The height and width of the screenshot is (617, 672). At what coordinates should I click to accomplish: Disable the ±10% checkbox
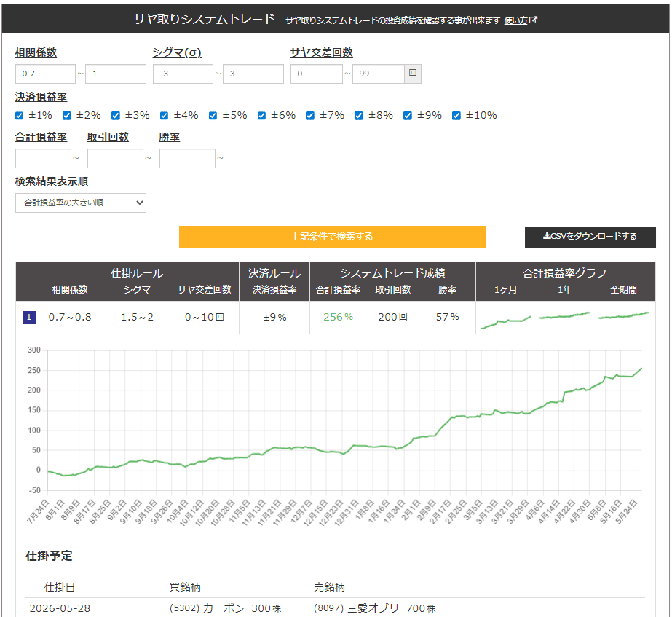click(x=456, y=116)
